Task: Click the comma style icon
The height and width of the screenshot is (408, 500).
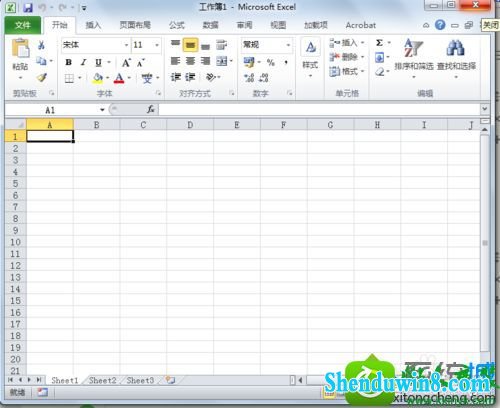Action: (286, 62)
